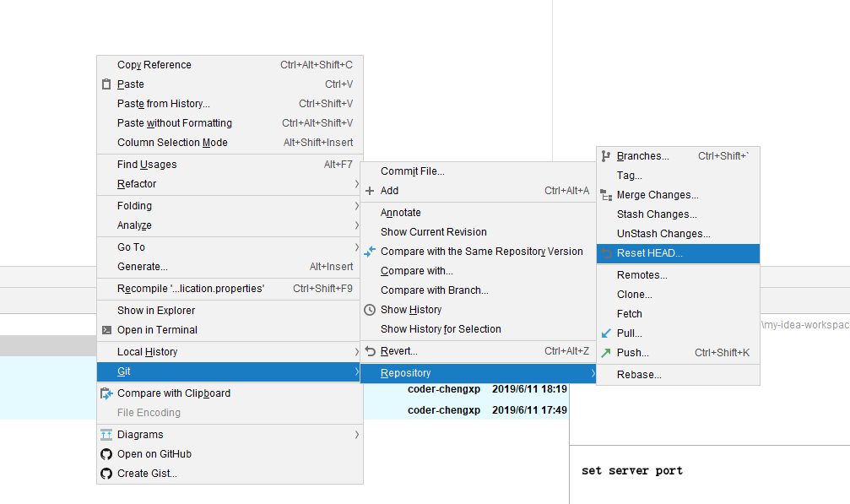Click the Open on GitHub octocat icon
850x504 pixels.
point(106,454)
